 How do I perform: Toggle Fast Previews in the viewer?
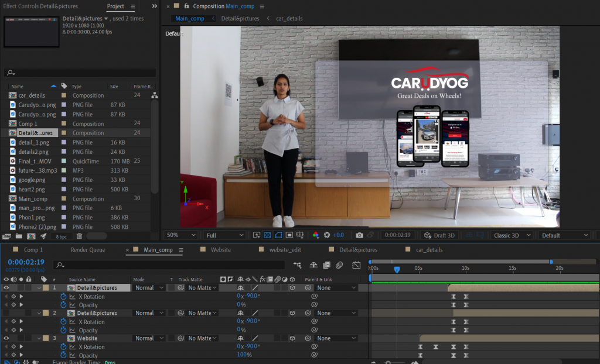click(x=257, y=235)
